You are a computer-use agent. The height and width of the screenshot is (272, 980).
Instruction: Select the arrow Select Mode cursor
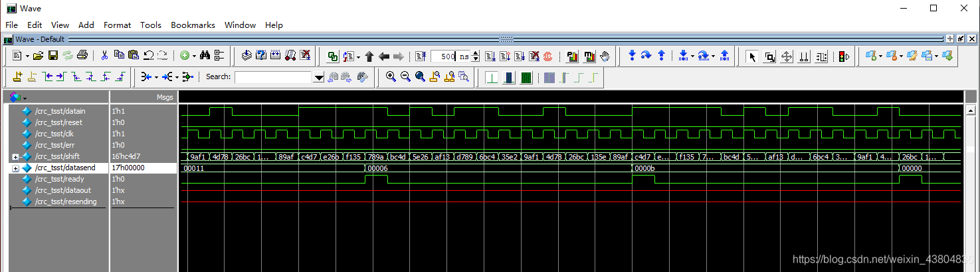753,57
